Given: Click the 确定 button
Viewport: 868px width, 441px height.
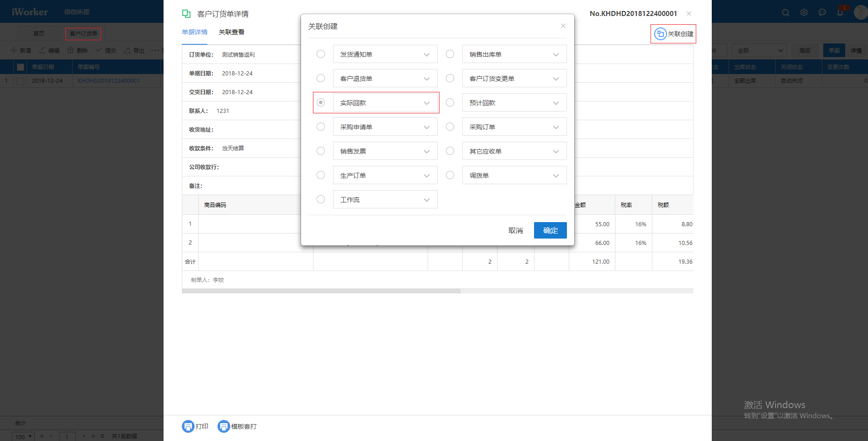Looking at the screenshot, I should point(550,230).
